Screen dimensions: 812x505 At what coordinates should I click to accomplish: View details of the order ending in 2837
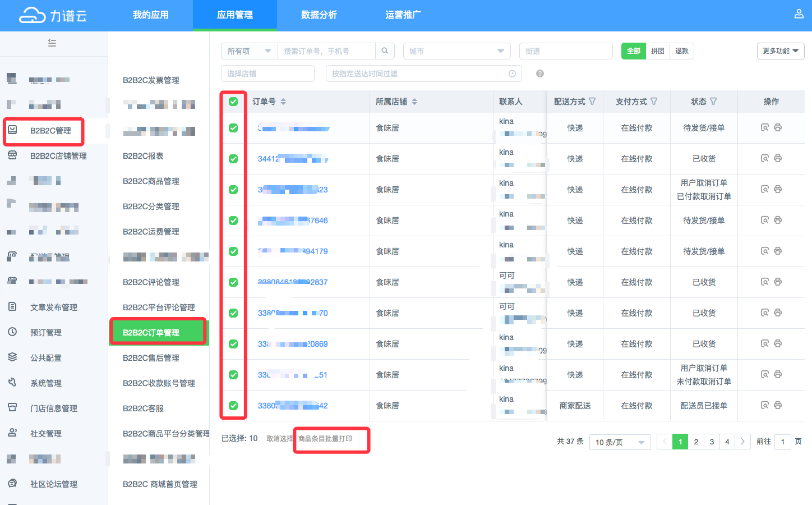pyautogui.click(x=764, y=282)
